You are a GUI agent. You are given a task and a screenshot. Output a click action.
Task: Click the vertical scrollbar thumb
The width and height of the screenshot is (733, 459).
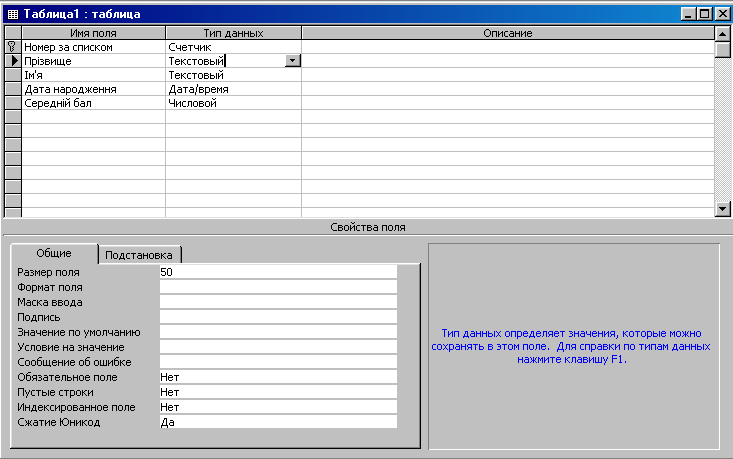(723, 50)
